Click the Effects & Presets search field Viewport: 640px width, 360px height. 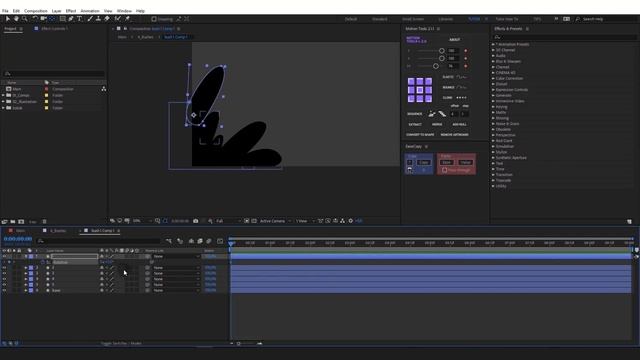click(565, 37)
